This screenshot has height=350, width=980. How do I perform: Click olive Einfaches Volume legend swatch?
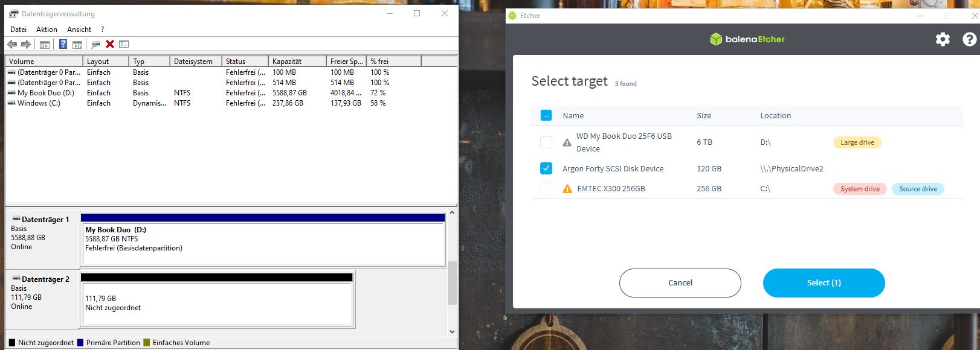[146, 343]
